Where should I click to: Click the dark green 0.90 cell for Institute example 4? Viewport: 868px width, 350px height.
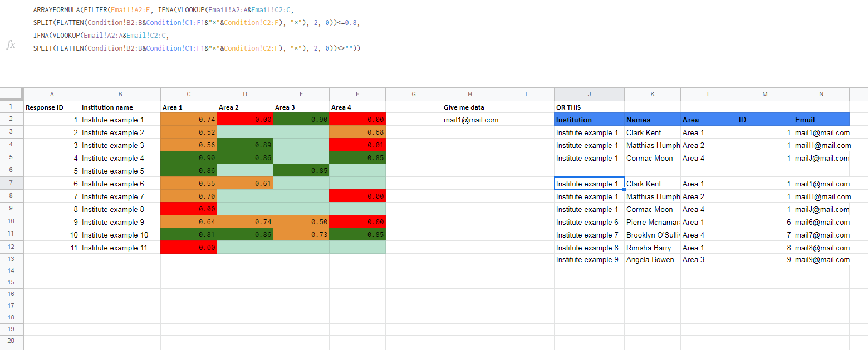point(189,158)
